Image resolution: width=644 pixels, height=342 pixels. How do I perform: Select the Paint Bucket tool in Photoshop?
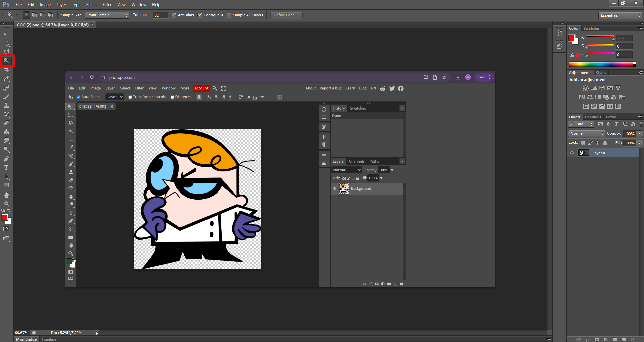[6, 132]
